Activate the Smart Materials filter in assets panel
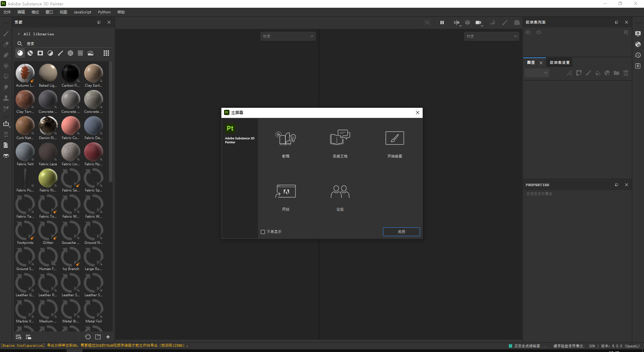This screenshot has width=644, height=352. 30,53
